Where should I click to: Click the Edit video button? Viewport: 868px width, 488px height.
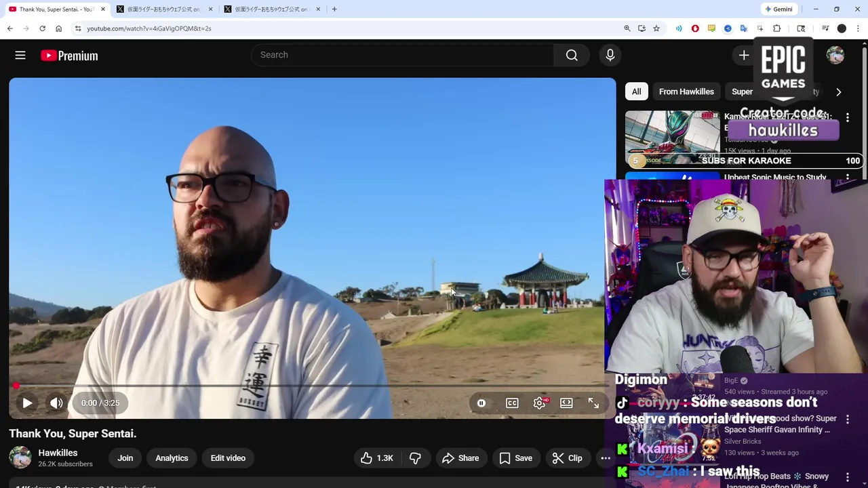(228, 458)
